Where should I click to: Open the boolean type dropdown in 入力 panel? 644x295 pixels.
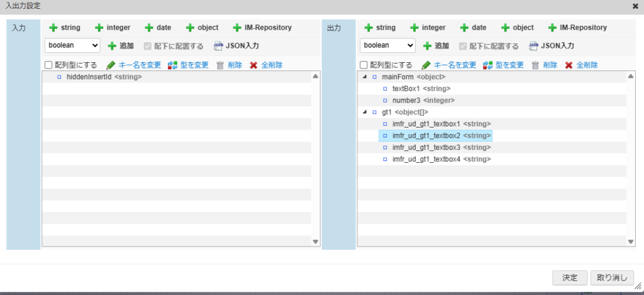(x=72, y=45)
